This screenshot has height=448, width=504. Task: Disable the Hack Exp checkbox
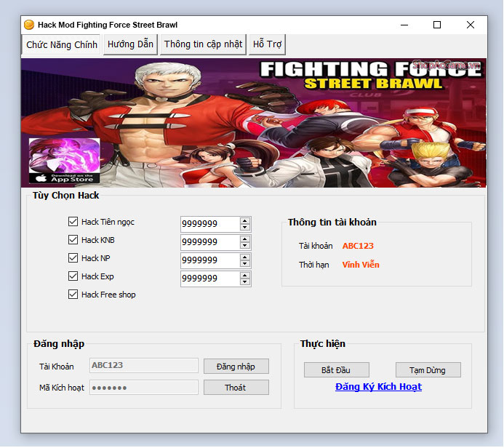[73, 276]
